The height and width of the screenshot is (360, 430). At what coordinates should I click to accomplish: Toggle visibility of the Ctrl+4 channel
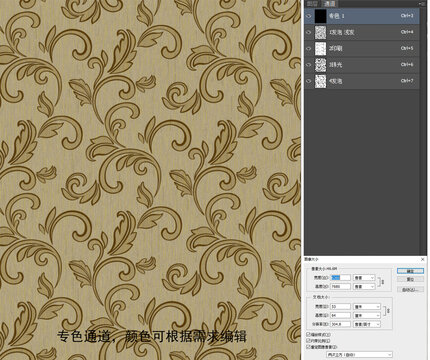point(309,32)
